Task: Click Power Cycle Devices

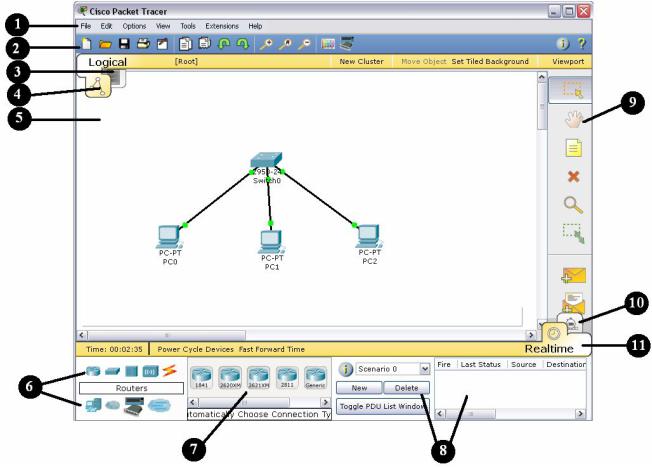Action: (x=195, y=349)
